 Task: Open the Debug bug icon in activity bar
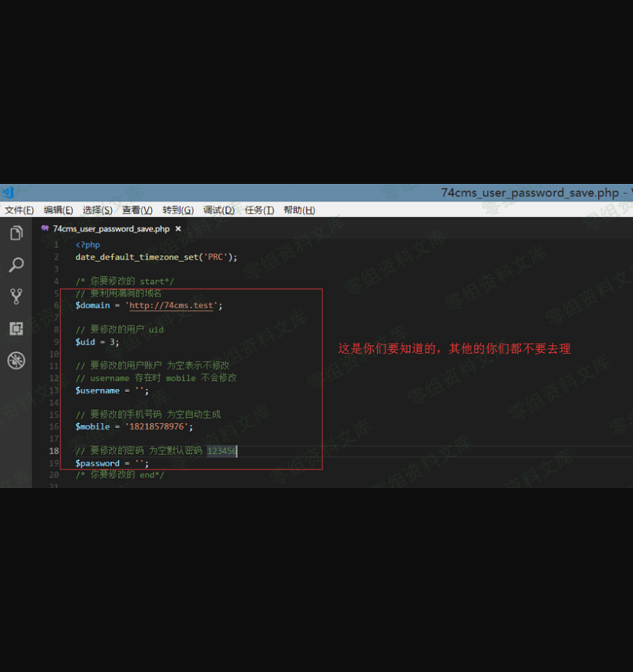(x=16, y=361)
